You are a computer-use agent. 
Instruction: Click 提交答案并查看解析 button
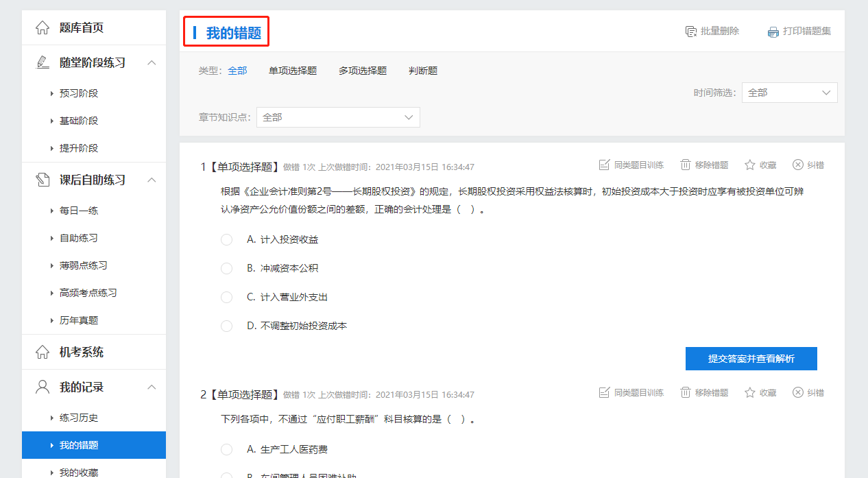coord(751,358)
